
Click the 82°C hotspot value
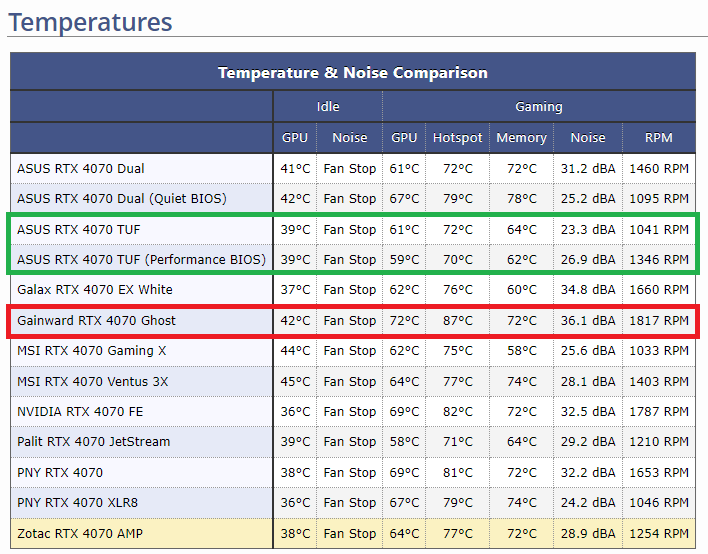click(458, 412)
